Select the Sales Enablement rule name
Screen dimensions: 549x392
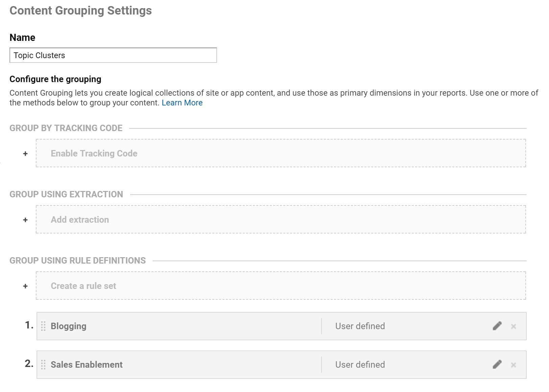87,365
